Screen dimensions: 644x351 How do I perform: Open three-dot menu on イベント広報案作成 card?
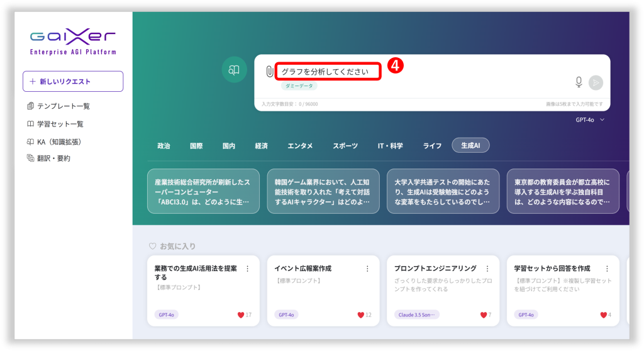point(367,269)
